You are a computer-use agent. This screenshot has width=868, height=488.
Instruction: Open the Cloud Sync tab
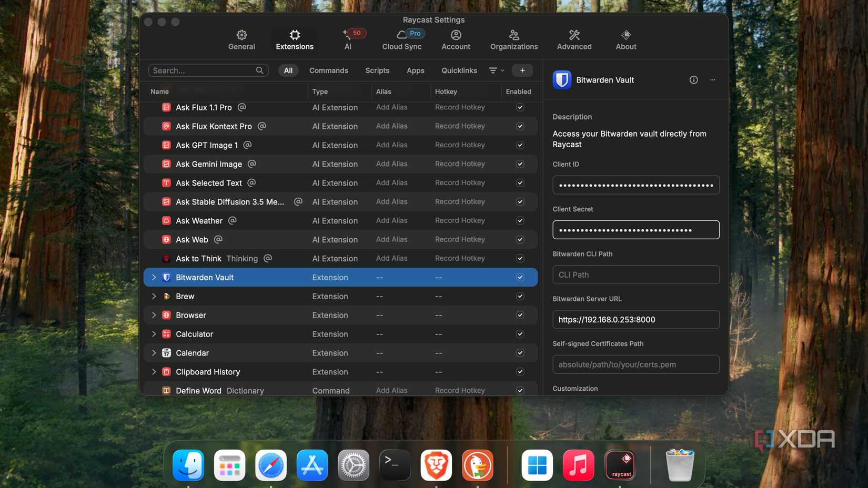(402, 40)
